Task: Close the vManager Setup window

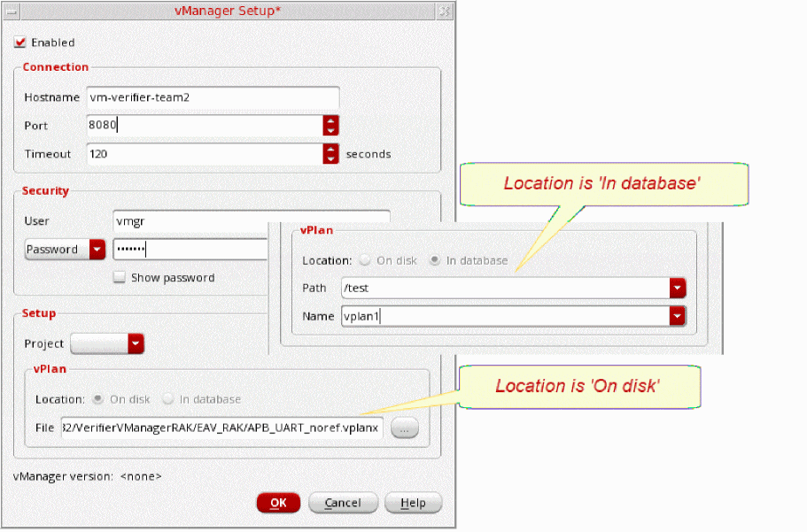Action: (x=445, y=11)
